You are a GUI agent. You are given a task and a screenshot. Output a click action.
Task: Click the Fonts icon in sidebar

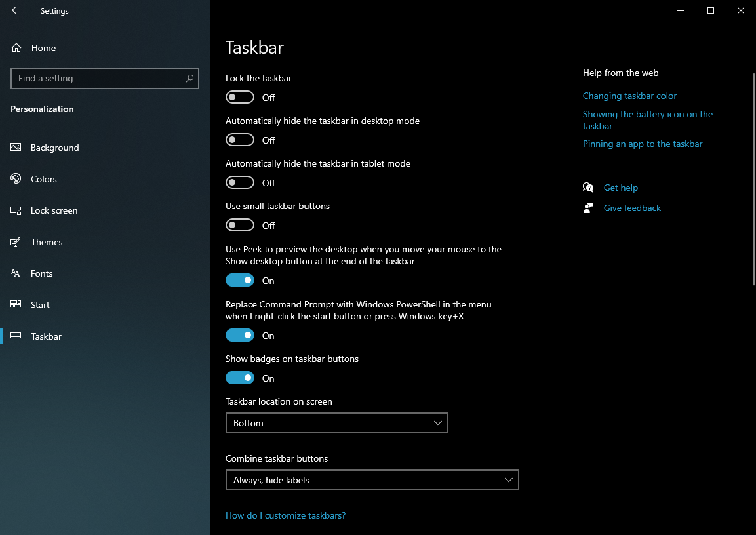click(x=16, y=273)
